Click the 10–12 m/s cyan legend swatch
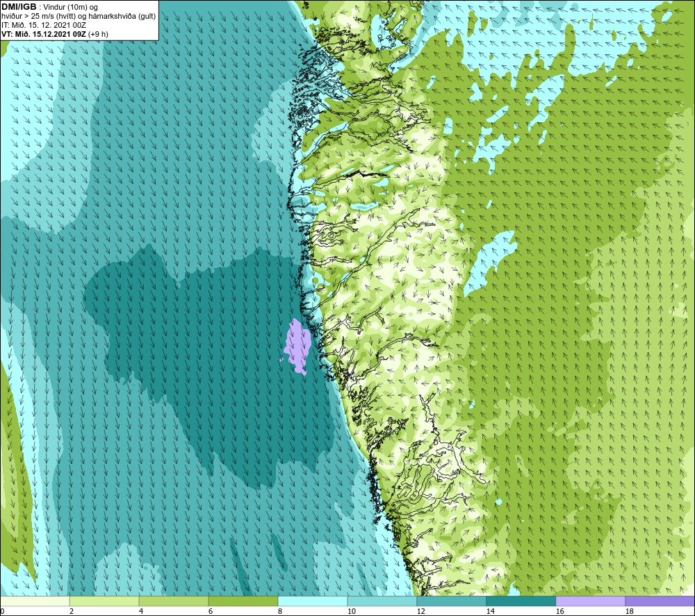 pyautogui.click(x=382, y=601)
